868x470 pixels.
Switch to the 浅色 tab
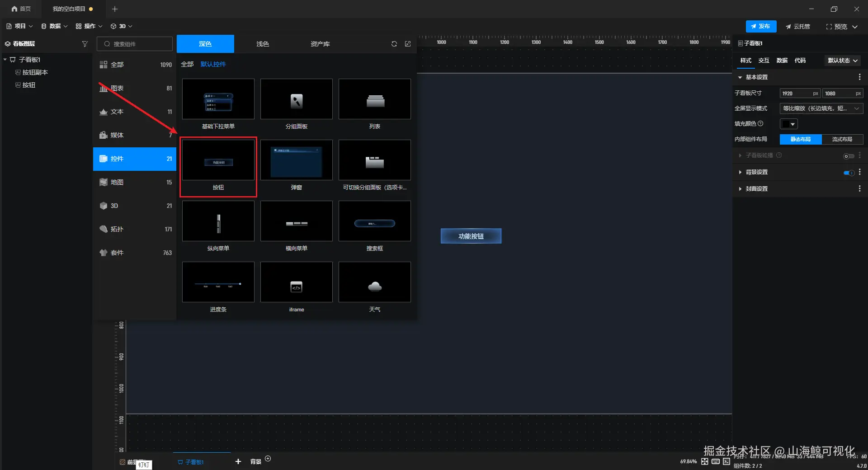click(x=263, y=44)
